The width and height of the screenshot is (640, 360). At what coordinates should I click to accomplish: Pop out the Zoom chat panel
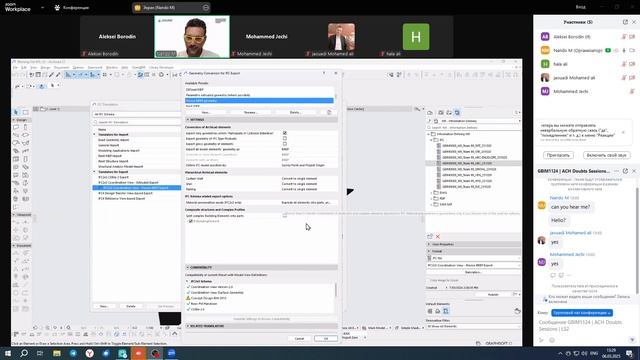(x=625, y=171)
